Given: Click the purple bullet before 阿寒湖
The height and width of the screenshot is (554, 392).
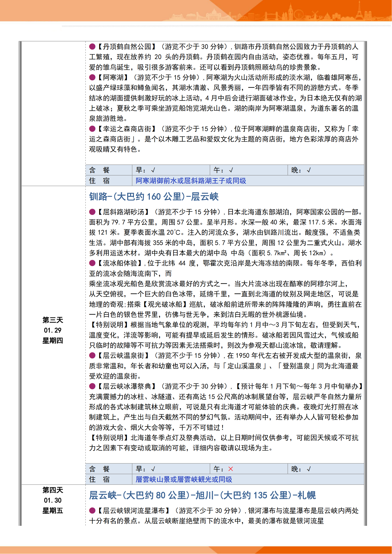Looking at the screenshot, I should point(92,77).
